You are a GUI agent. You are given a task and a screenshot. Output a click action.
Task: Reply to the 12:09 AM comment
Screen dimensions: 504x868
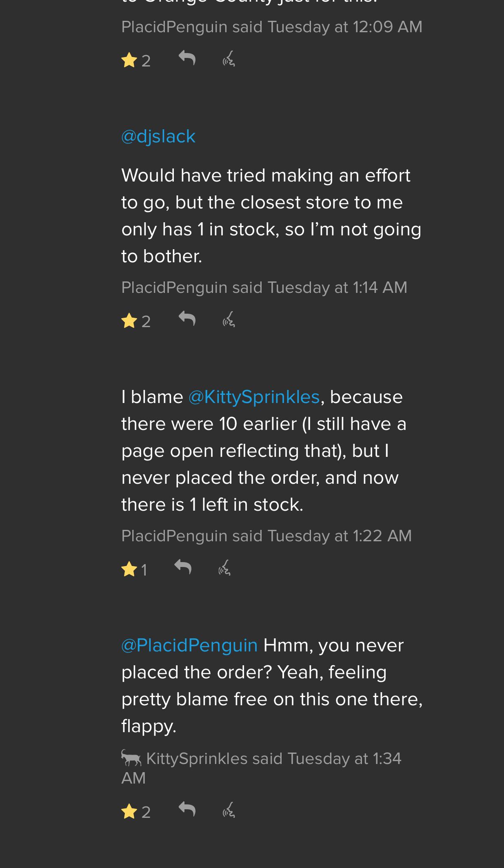pos(187,58)
